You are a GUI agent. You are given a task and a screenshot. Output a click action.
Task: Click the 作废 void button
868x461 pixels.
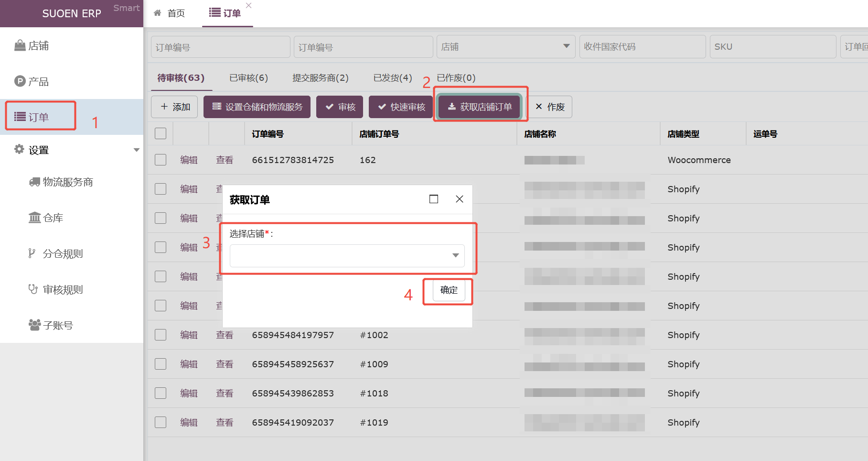[550, 107]
